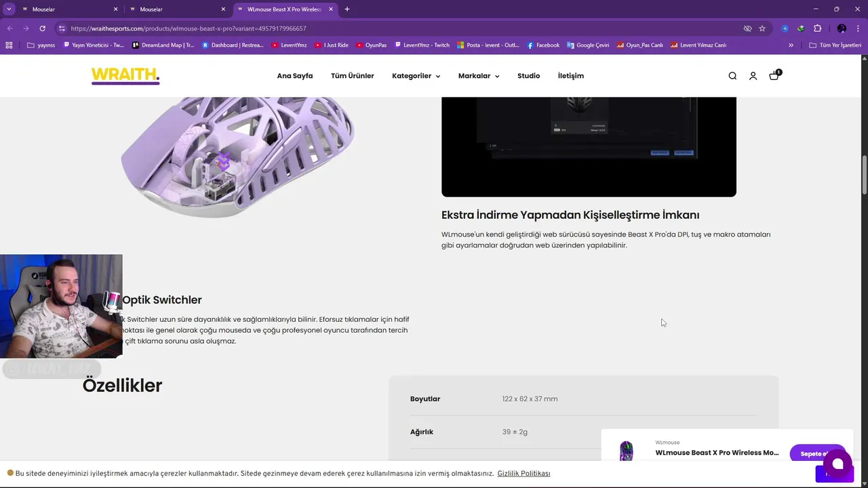
Task: Open the Google Çeviri bookmark
Action: [588, 45]
